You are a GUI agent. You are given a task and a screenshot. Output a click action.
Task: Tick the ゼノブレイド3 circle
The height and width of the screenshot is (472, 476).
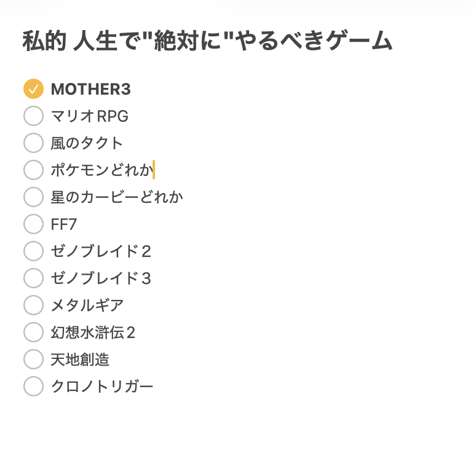click(33, 278)
